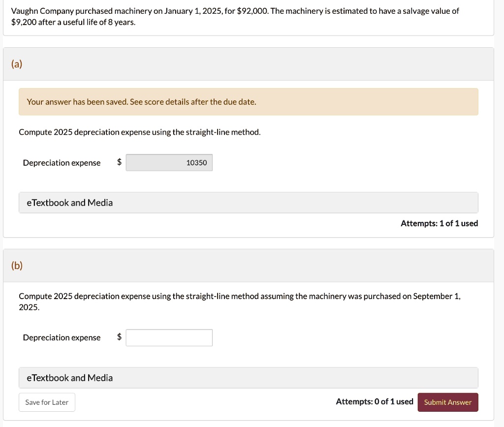The width and height of the screenshot is (504, 427).
Task: Click part (b) September 1 purchase question text
Action: click(239, 296)
